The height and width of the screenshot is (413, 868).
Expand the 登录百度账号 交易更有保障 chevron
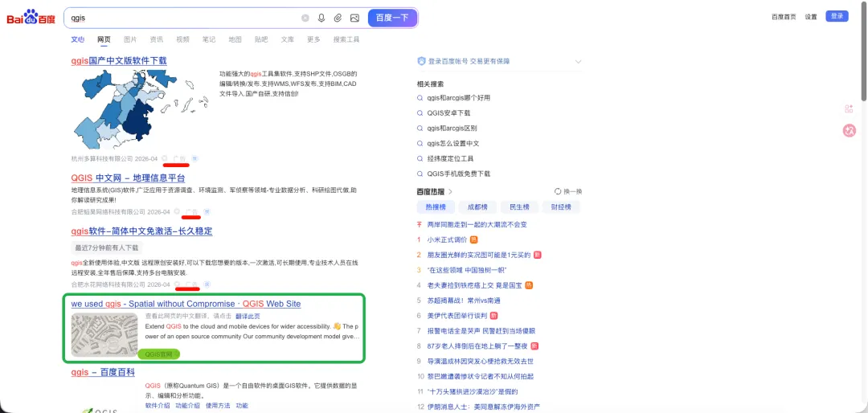tap(579, 61)
